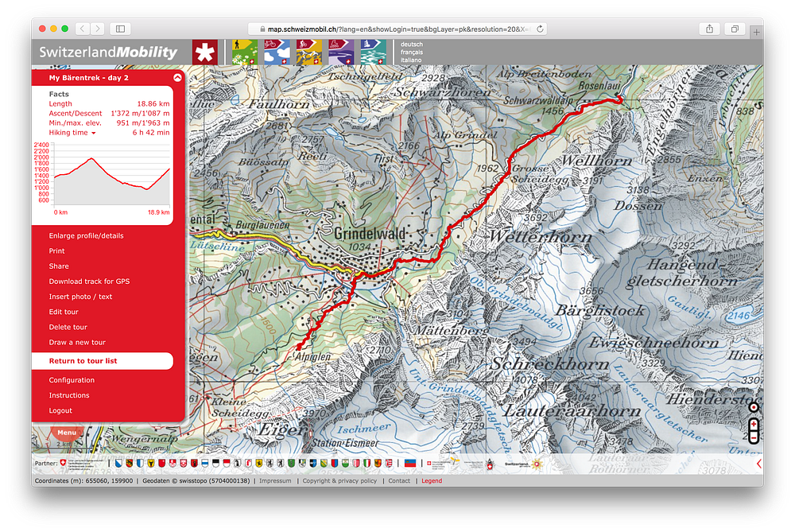This screenshot has width=795, height=532.
Task: Center map on my location target icon
Action: [x=754, y=407]
